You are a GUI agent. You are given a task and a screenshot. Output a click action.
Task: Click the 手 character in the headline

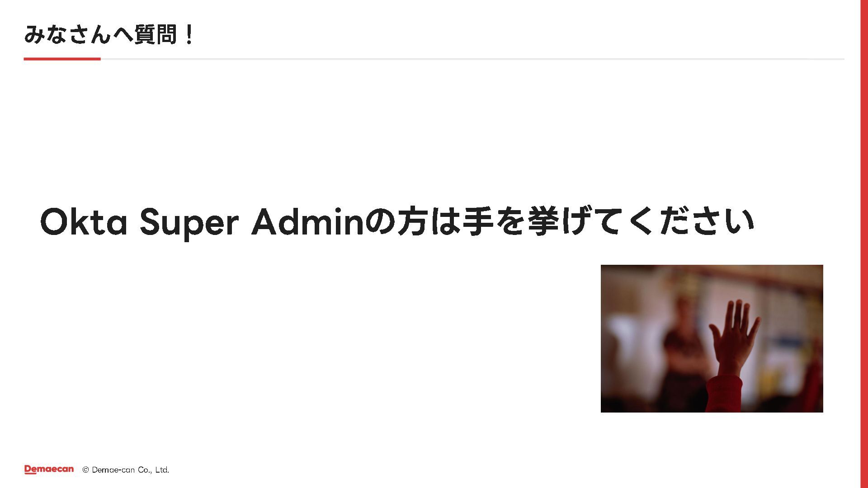tap(477, 221)
